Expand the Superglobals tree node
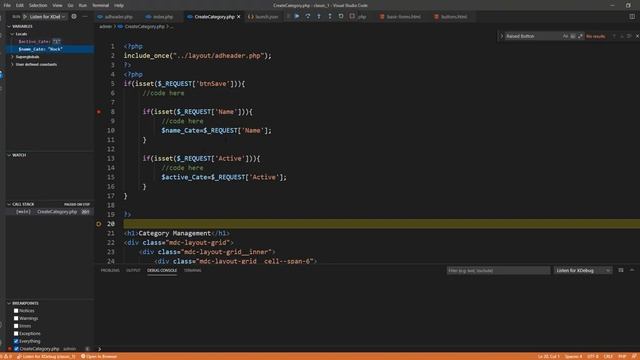The height and width of the screenshot is (360, 640). coord(12,57)
